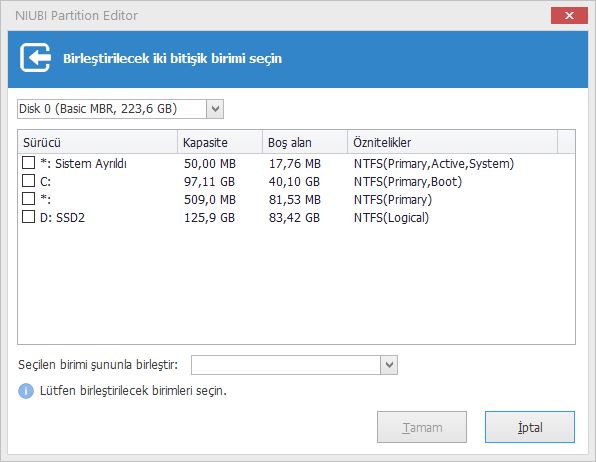Screen dimensions: 596x462
Task: Click the blue info icon beside hint text
Action: coord(26,391)
